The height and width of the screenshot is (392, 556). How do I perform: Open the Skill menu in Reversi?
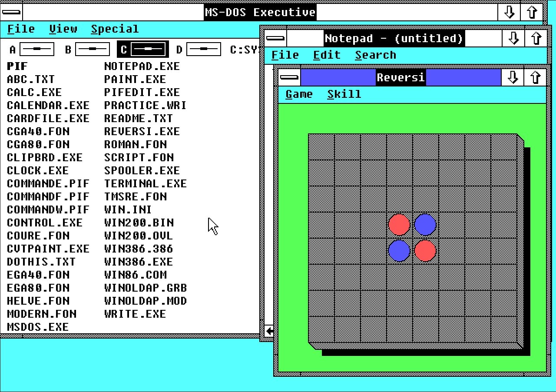[x=344, y=94]
